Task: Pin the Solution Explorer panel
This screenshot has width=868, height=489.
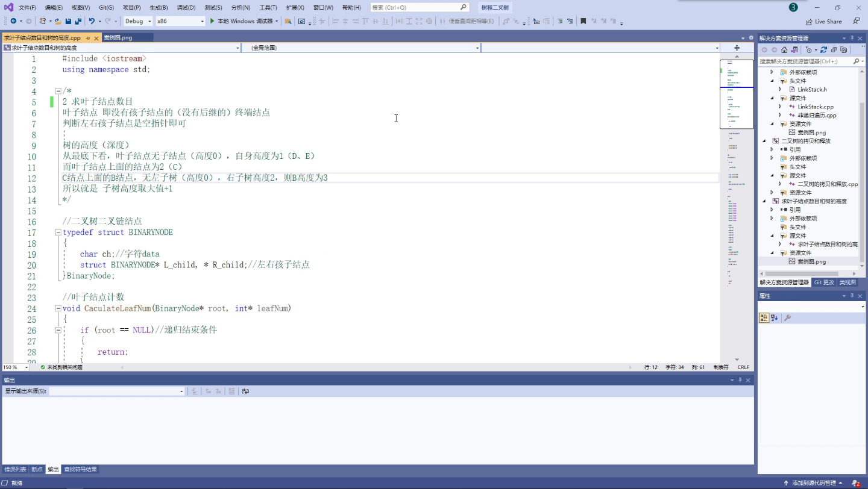Action: [x=852, y=38]
